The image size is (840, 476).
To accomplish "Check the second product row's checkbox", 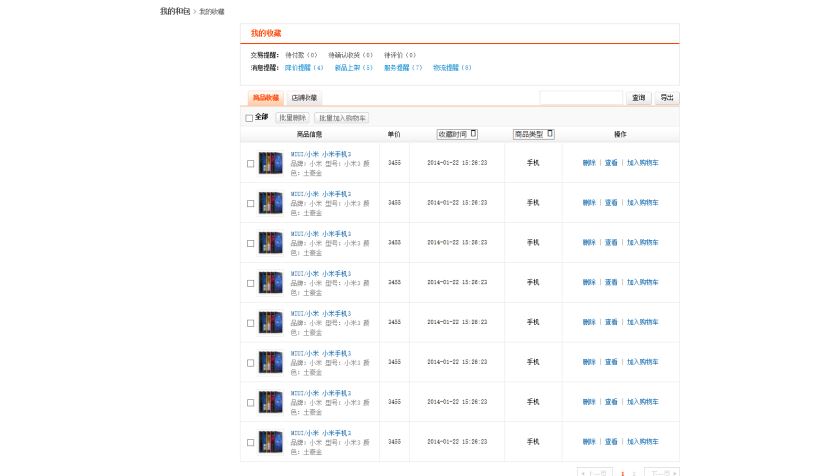I will 250,203.
